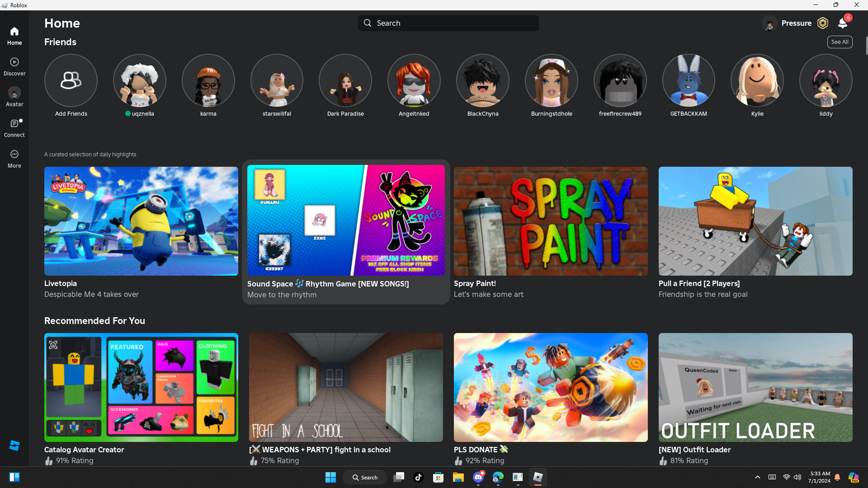
Task: Open Discord from the taskbar
Action: (478, 477)
